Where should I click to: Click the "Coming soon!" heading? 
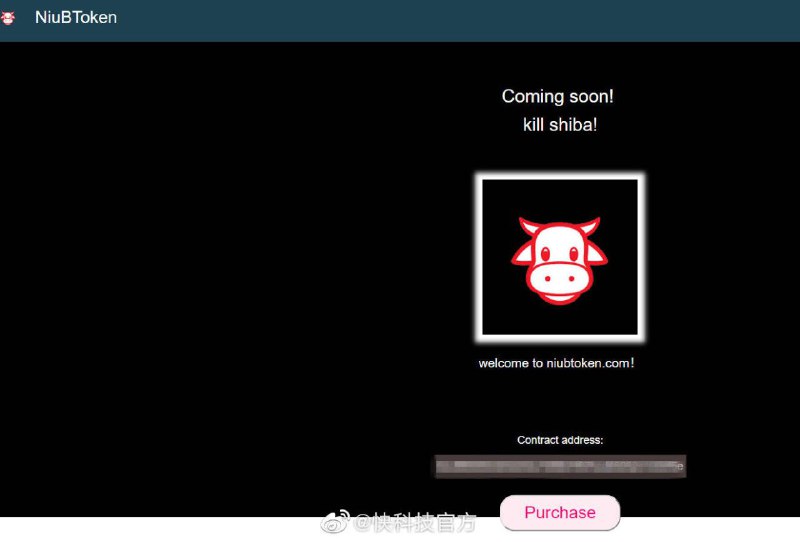pyautogui.click(x=558, y=96)
